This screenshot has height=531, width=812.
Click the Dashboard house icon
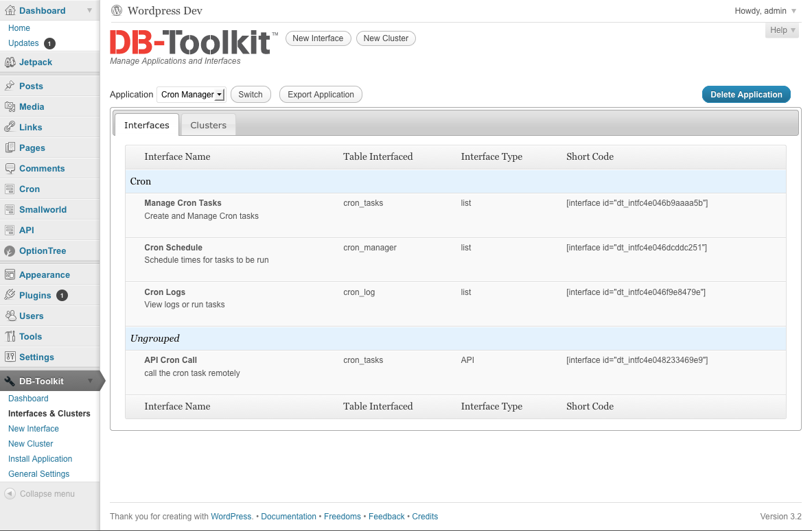[x=10, y=10]
